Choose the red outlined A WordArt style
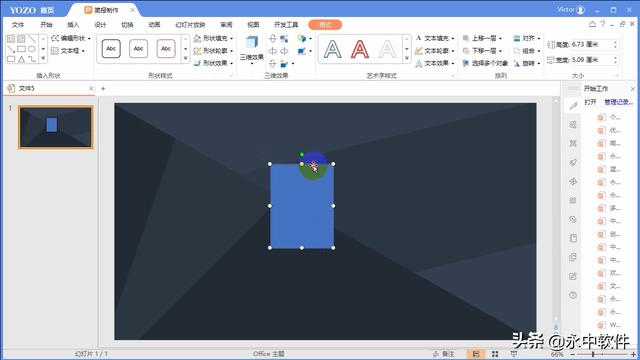Screen dimensions: 640x360 point(360,49)
